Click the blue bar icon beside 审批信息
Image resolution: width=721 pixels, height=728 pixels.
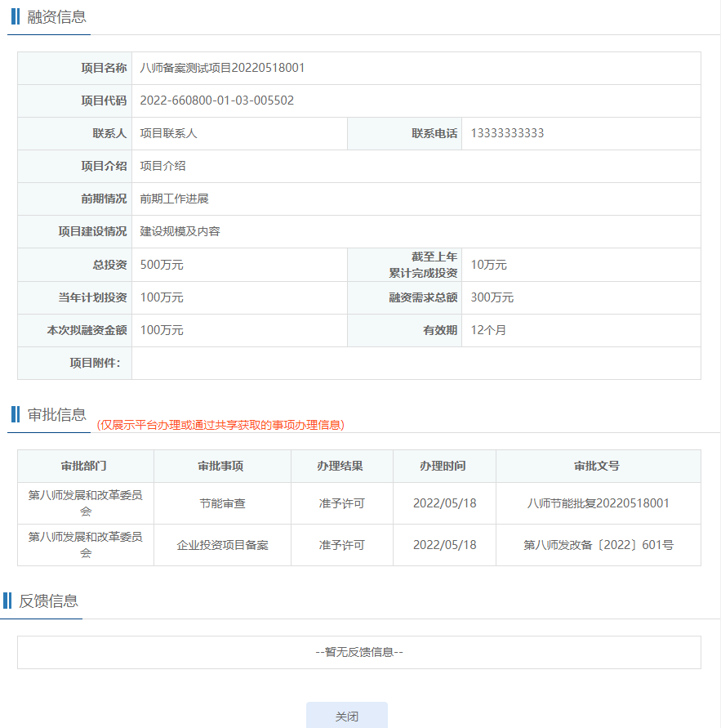(16, 414)
